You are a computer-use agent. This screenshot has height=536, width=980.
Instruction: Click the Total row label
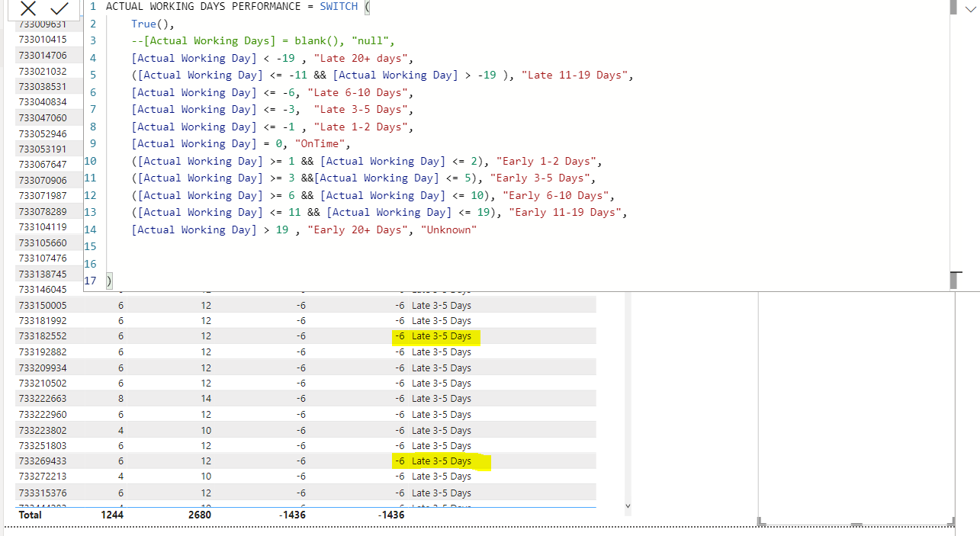point(31,515)
